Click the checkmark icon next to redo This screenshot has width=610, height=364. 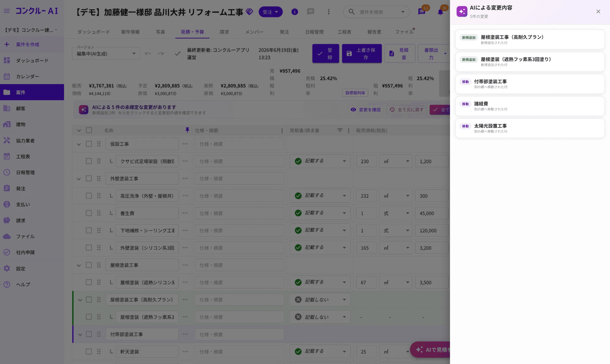point(178,54)
